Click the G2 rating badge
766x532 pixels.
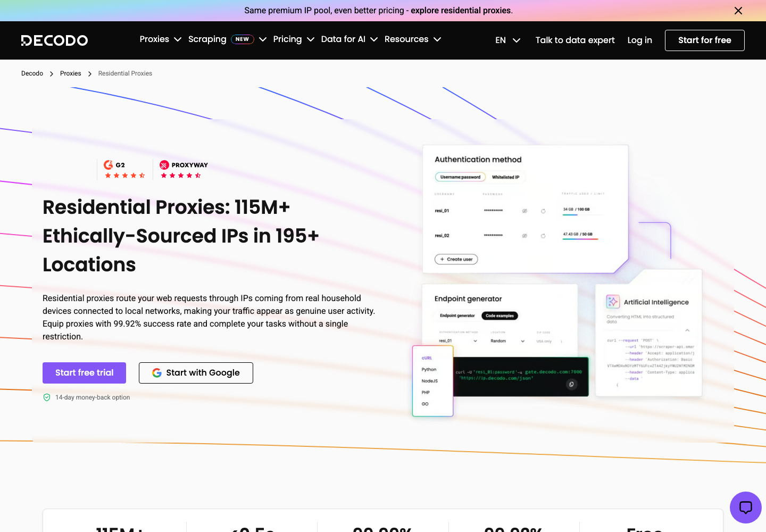point(125,169)
